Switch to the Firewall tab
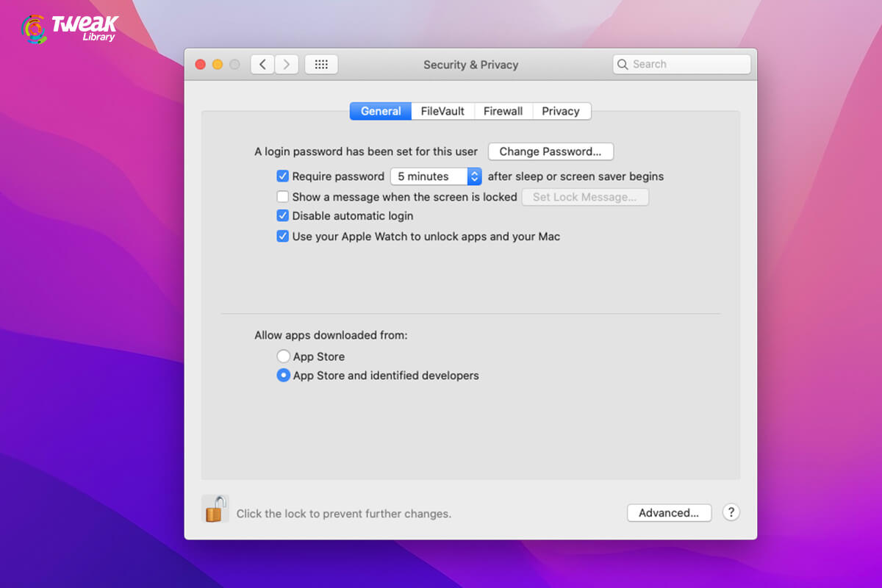The width and height of the screenshot is (882, 588). (x=503, y=111)
